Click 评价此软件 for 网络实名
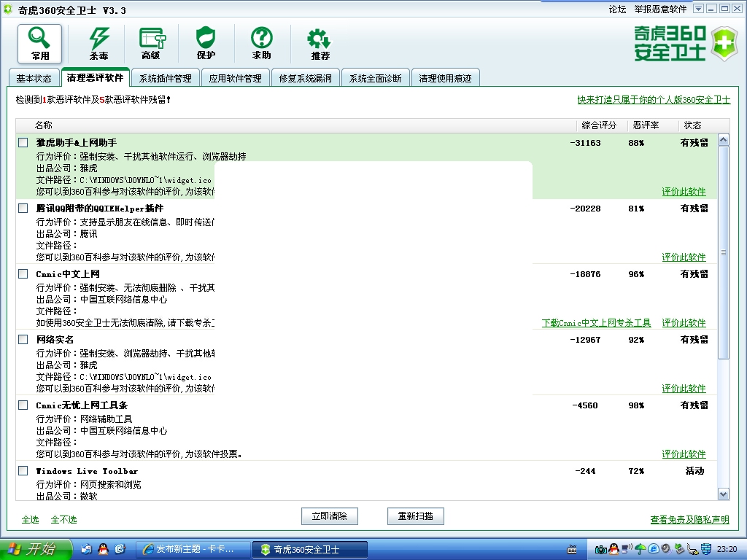 [x=684, y=389]
